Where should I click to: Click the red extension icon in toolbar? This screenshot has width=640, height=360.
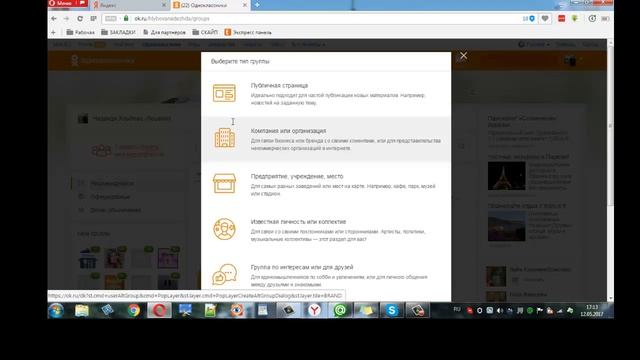562,18
